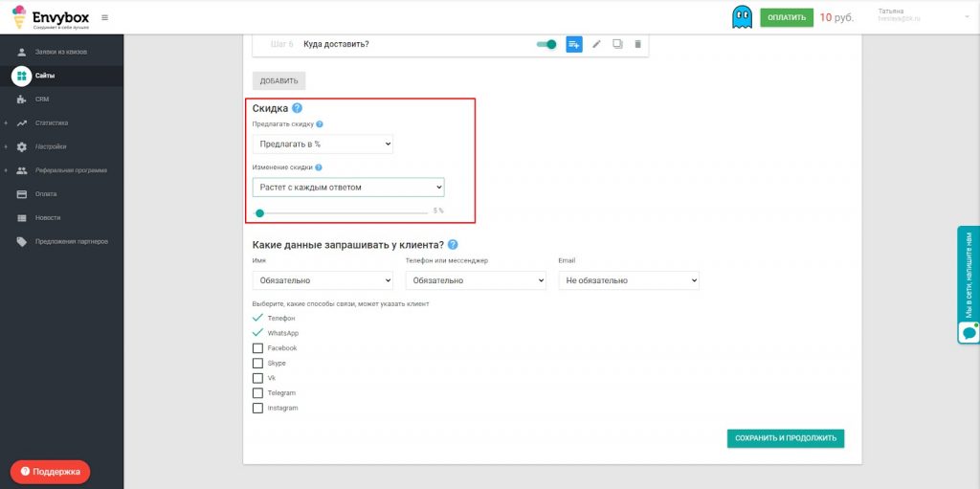Screen dimensions: 980x489
Task: Open the Предлагать в % dropdown
Action: point(323,144)
